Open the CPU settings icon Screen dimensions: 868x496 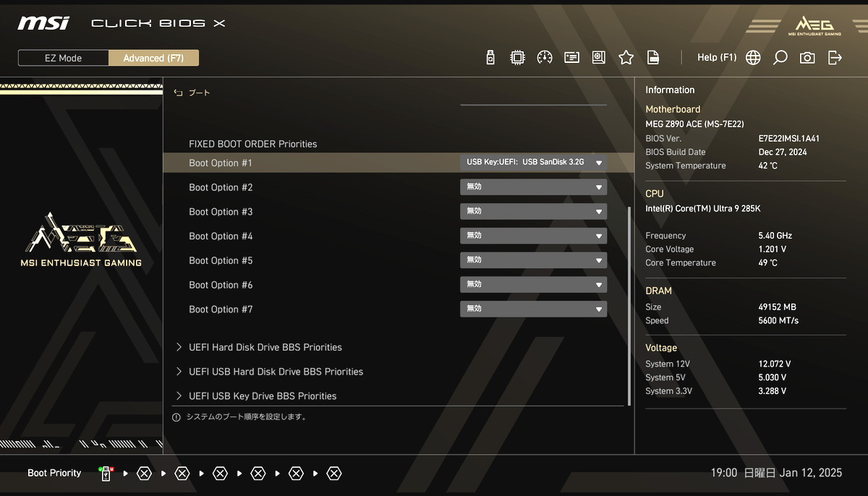[x=517, y=58]
